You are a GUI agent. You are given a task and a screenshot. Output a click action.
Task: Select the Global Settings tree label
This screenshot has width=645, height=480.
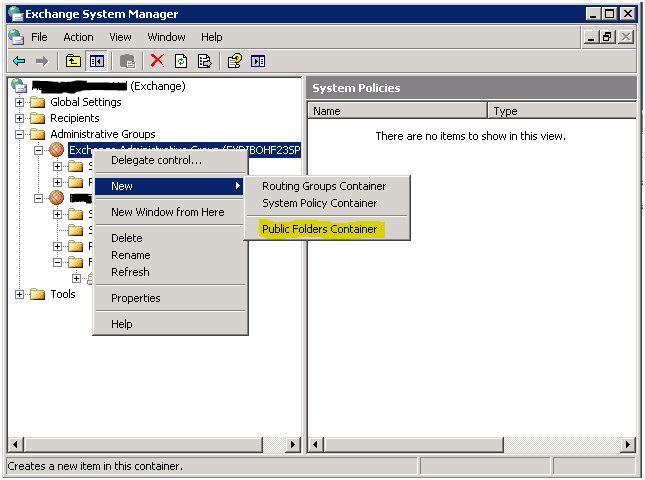86,102
